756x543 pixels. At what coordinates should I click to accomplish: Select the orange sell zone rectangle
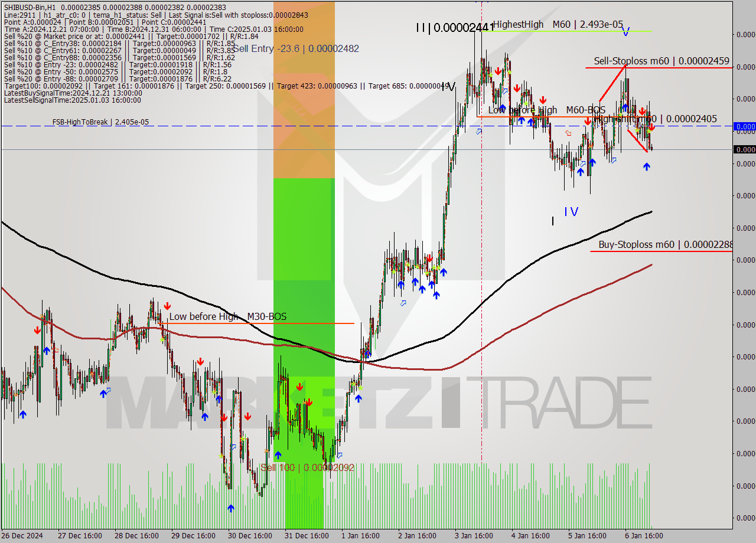point(304,90)
